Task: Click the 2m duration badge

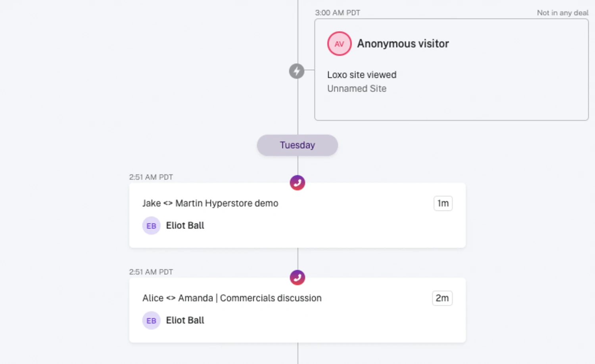Action: tap(442, 298)
